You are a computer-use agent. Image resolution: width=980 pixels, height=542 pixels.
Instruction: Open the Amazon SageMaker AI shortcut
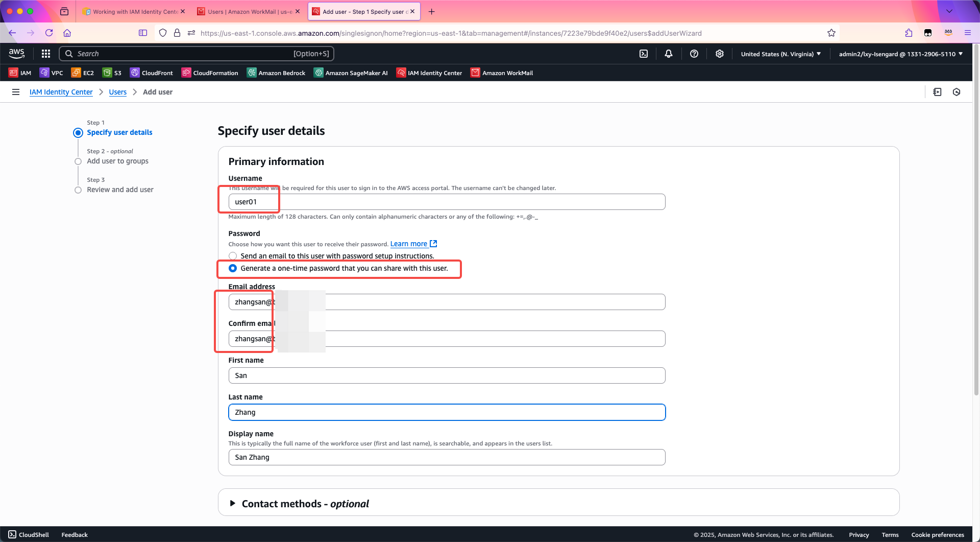(x=351, y=73)
